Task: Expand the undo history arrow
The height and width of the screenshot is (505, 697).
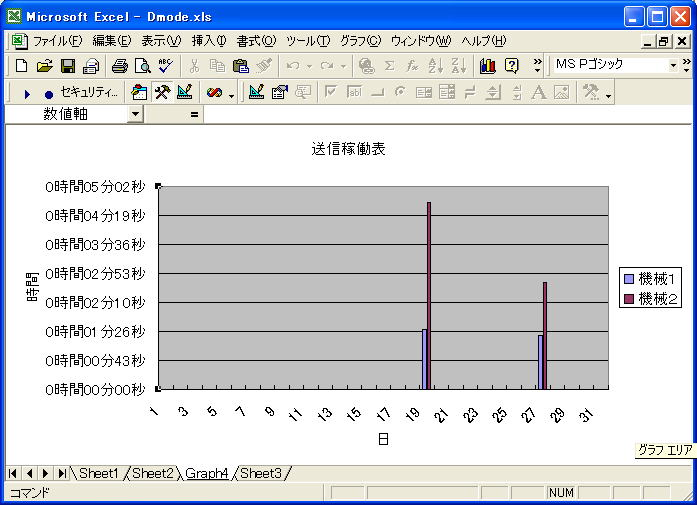Action: pyautogui.click(x=309, y=66)
